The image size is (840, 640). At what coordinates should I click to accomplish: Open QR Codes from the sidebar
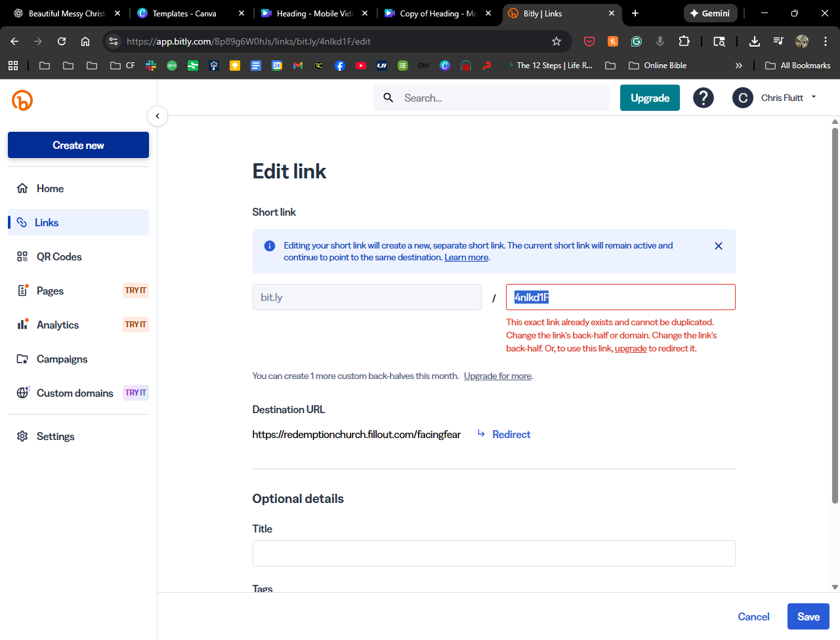click(x=58, y=257)
